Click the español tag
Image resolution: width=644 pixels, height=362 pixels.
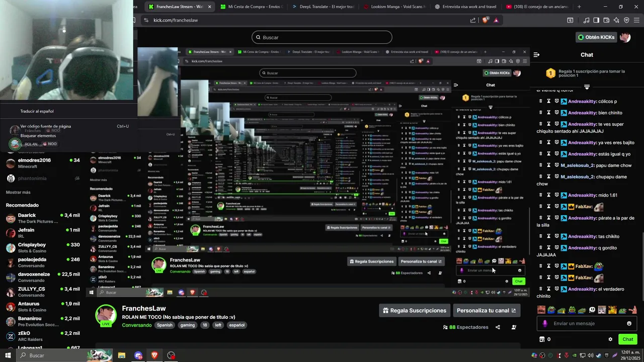coord(237,325)
